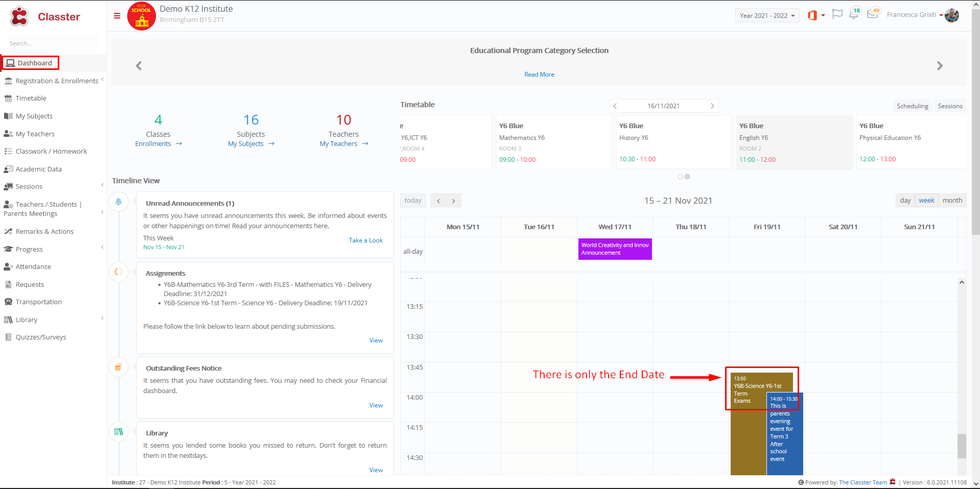Select the first timetable carousel dot
The height and width of the screenshot is (489, 980).
(680, 177)
